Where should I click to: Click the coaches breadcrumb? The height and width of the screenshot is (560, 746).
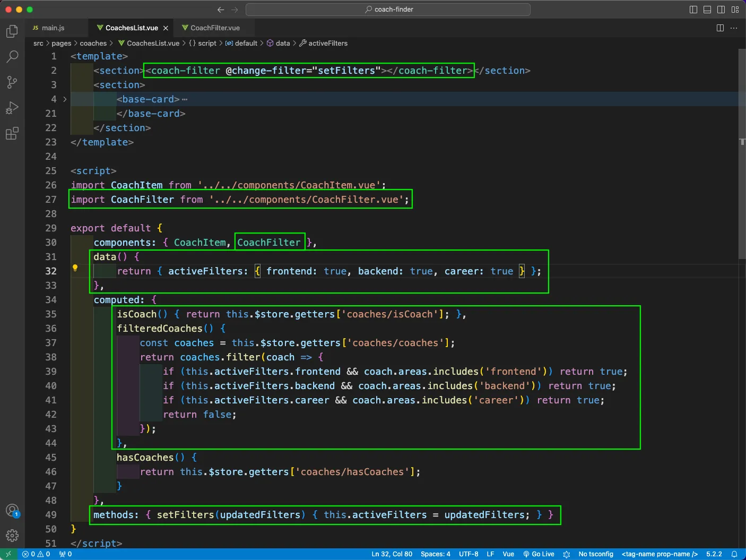click(x=93, y=43)
